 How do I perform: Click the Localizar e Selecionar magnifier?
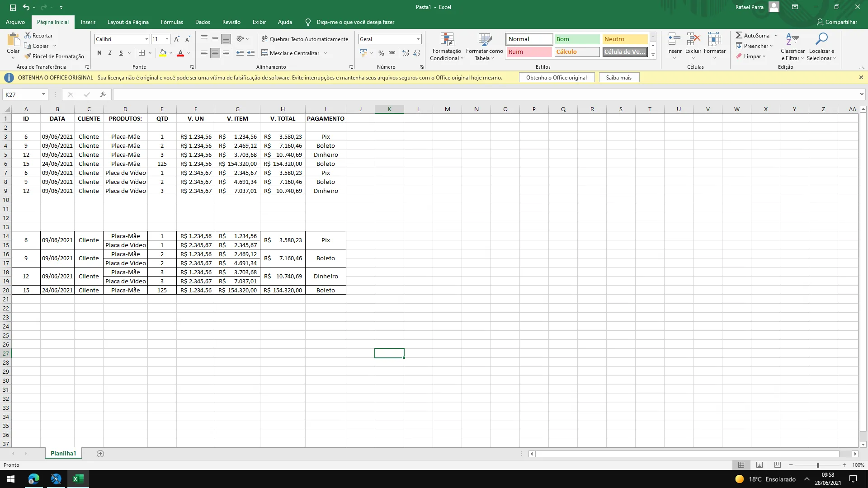tap(821, 40)
